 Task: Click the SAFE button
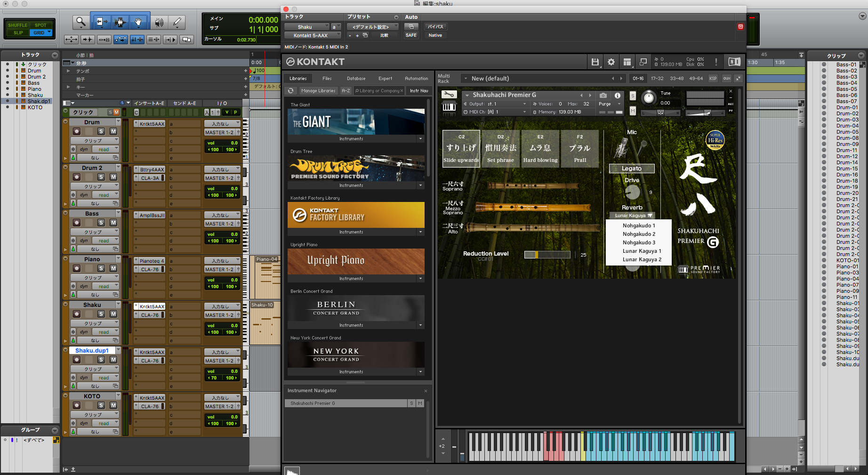click(x=411, y=35)
